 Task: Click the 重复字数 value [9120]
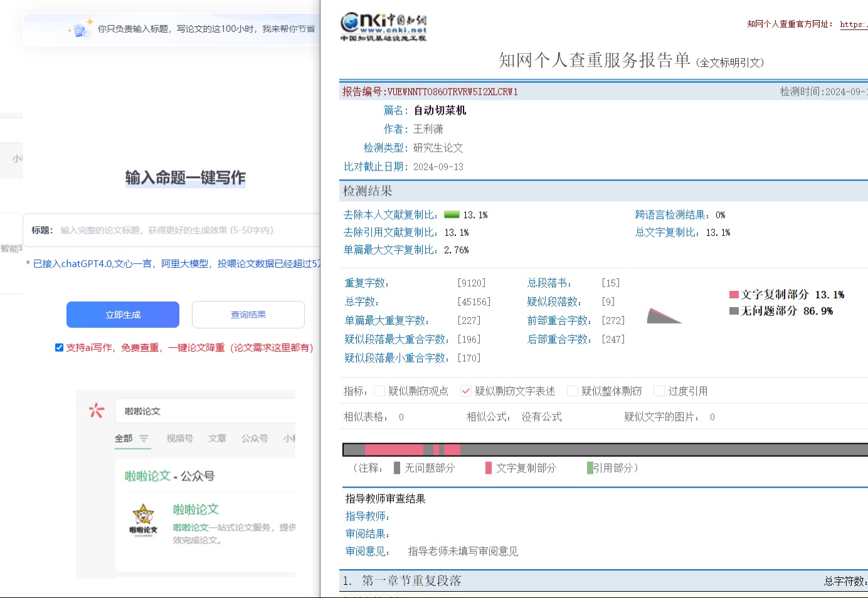(472, 283)
